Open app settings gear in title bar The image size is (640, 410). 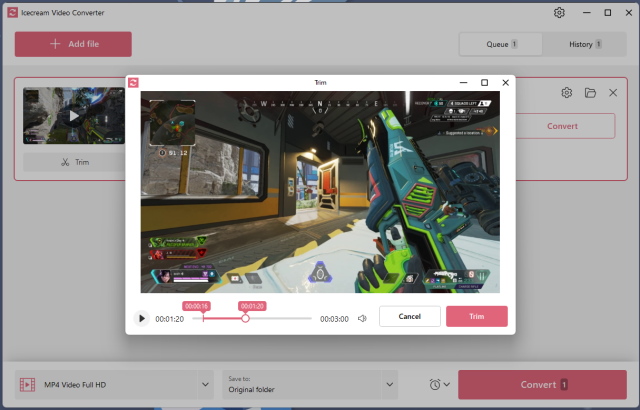(x=559, y=13)
